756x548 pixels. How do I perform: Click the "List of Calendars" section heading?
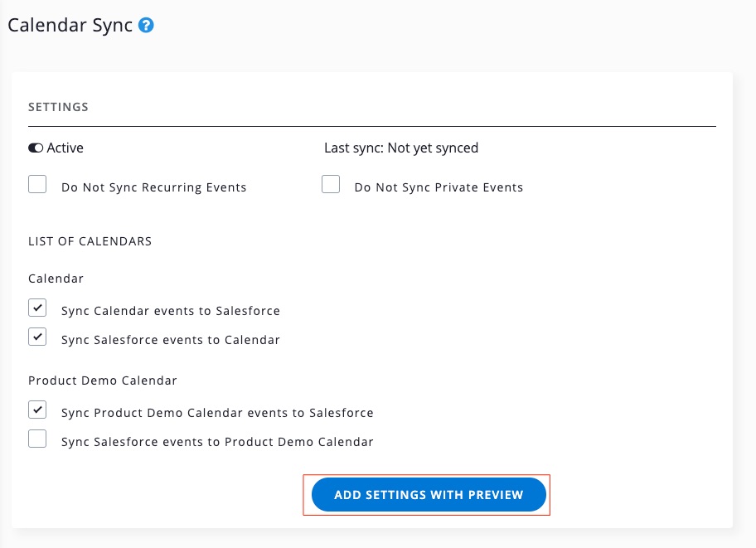(90, 241)
